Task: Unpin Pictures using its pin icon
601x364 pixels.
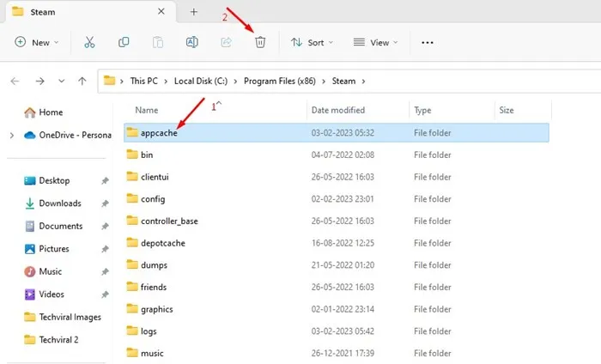Action: (x=105, y=249)
